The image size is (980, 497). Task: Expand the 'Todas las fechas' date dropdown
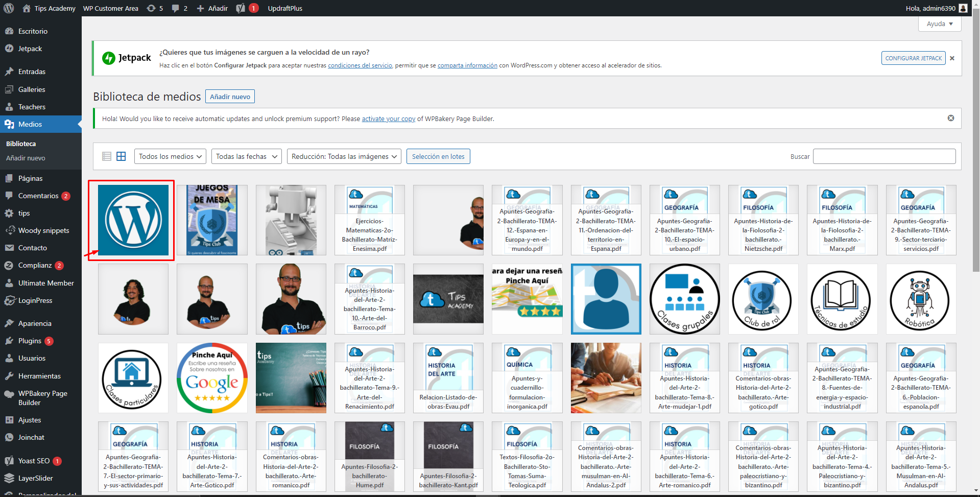click(x=247, y=156)
